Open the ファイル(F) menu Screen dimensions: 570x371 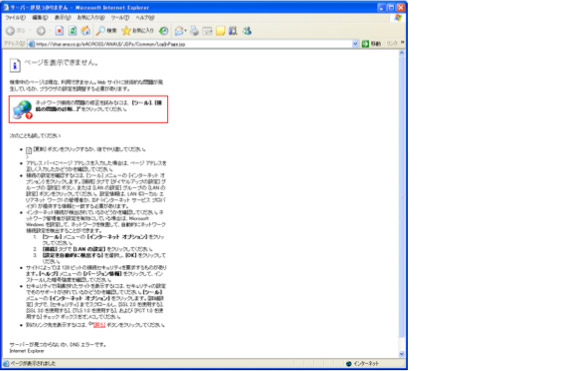click(15, 17)
